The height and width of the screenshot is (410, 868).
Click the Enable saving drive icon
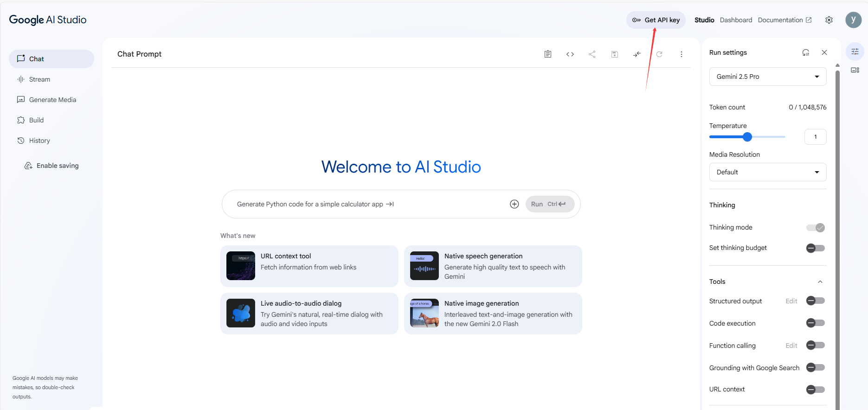28,166
